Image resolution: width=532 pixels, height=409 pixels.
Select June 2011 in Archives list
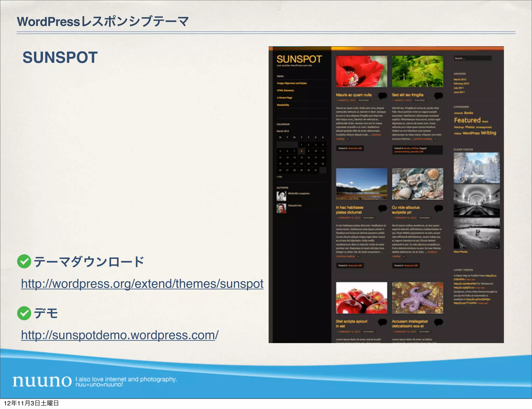(459, 92)
